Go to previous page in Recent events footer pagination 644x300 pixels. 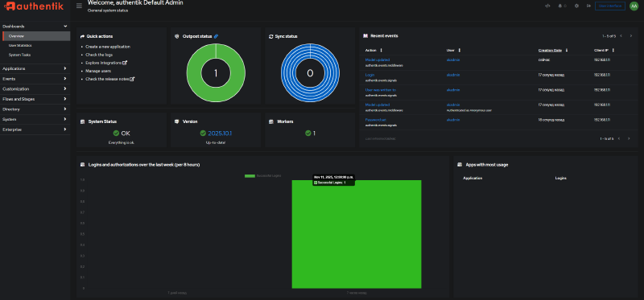619,138
